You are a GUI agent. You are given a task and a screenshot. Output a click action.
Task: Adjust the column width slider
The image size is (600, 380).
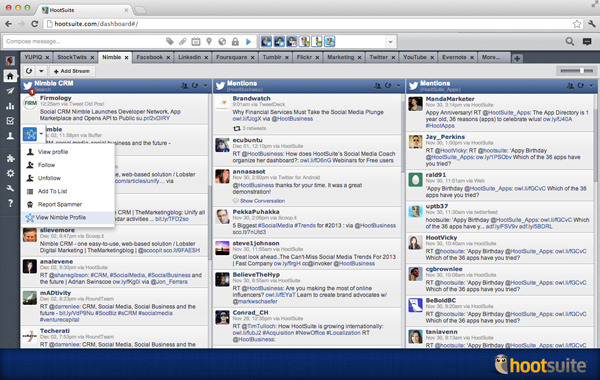[x=577, y=71]
